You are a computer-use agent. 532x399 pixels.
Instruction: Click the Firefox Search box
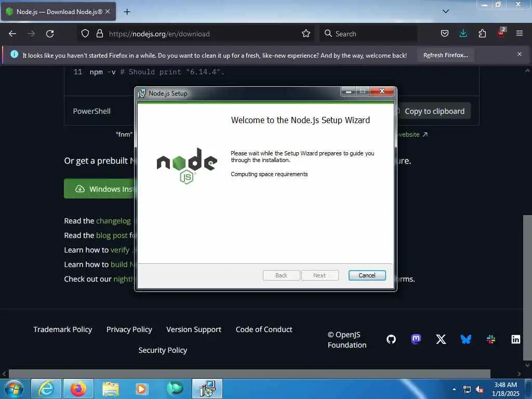tap(368, 34)
